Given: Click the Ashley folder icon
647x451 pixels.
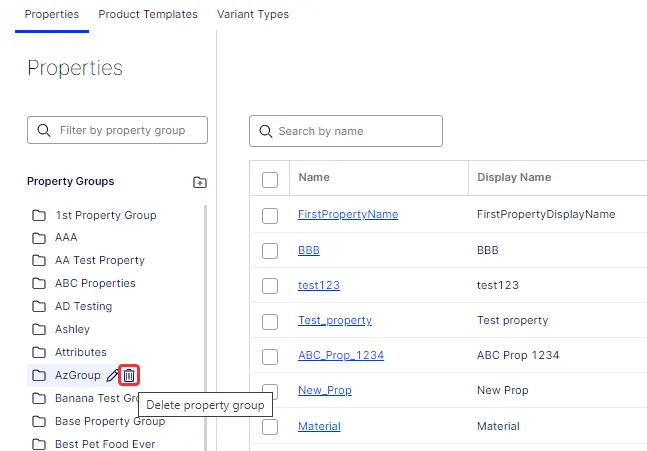Looking at the screenshot, I should [x=39, y=329].
